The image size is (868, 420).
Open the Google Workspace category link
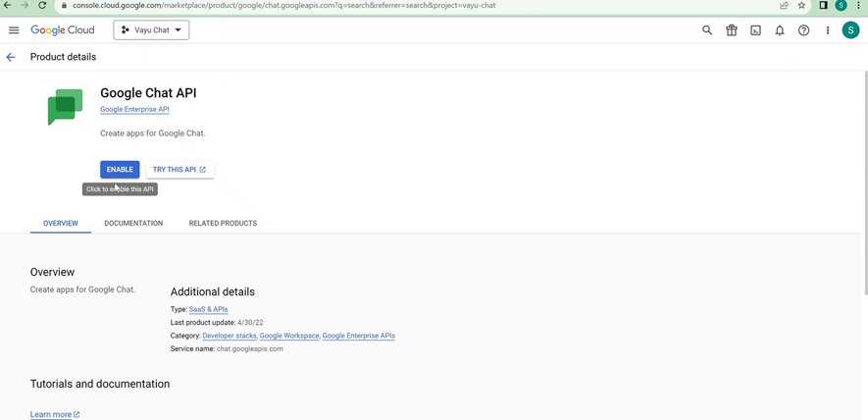[x=289, y=336]
